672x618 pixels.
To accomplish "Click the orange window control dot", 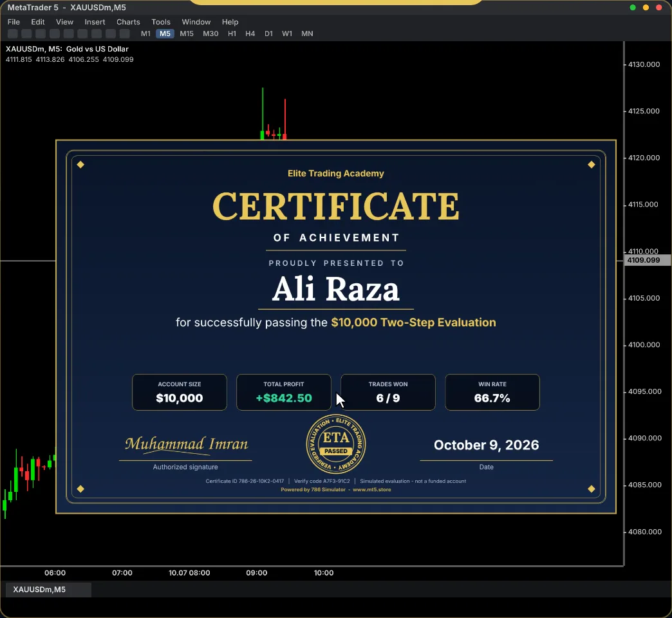I will tap(646, 7).
